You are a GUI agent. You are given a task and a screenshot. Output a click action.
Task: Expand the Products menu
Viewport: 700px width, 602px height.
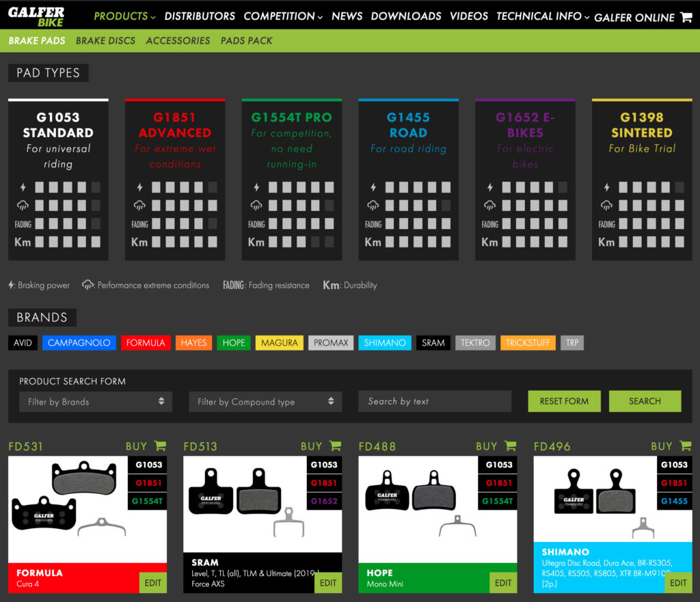(x=124, y=16)
